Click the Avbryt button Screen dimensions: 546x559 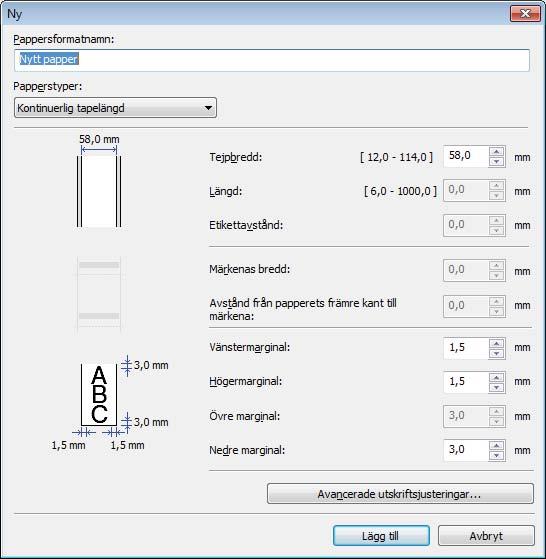(x=486, y=535)
